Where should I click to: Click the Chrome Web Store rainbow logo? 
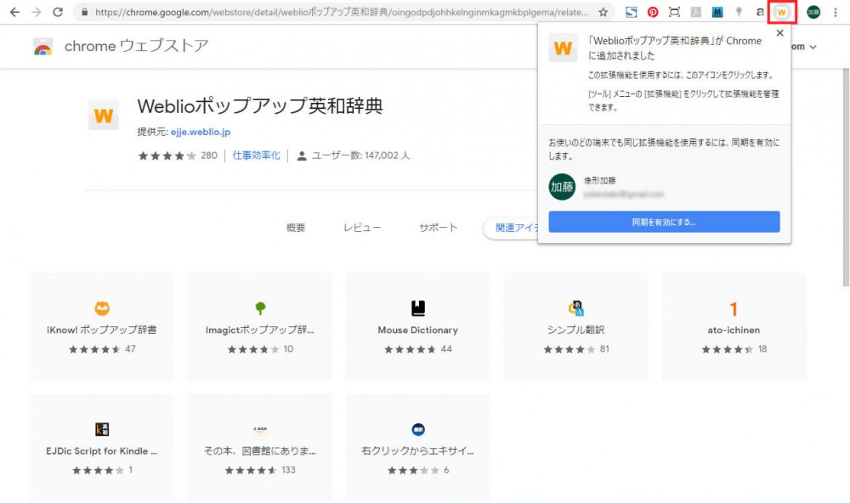tap(42, 47)
